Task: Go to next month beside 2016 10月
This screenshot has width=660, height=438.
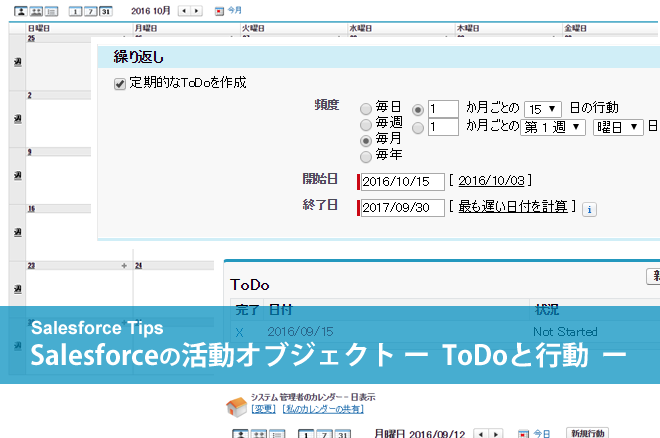Action: [x=197, y=11]
